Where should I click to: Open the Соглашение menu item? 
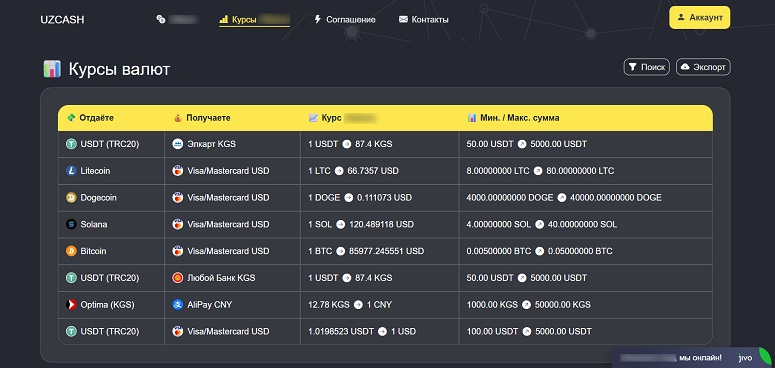coord(345,20)
